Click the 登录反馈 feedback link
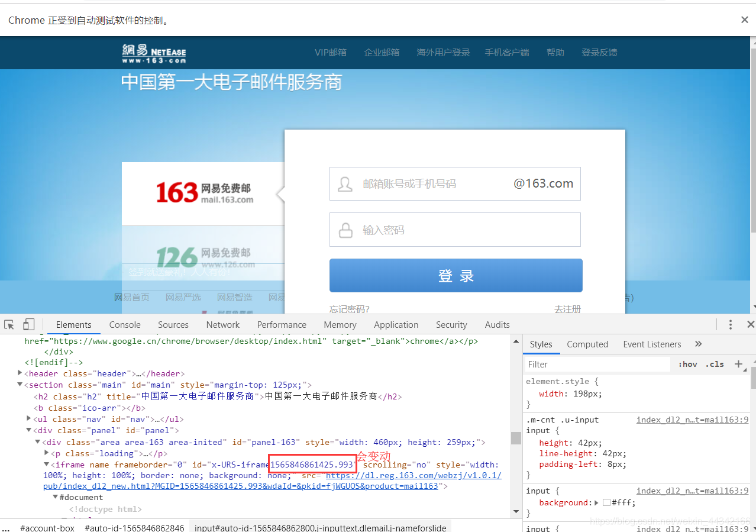 tap(599, 53)
